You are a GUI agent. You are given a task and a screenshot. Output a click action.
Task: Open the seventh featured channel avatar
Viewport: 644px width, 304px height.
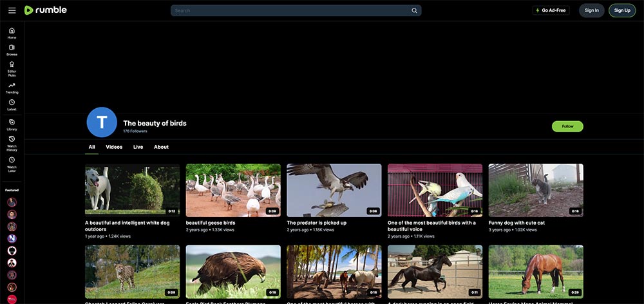click(x=12, y=275)
